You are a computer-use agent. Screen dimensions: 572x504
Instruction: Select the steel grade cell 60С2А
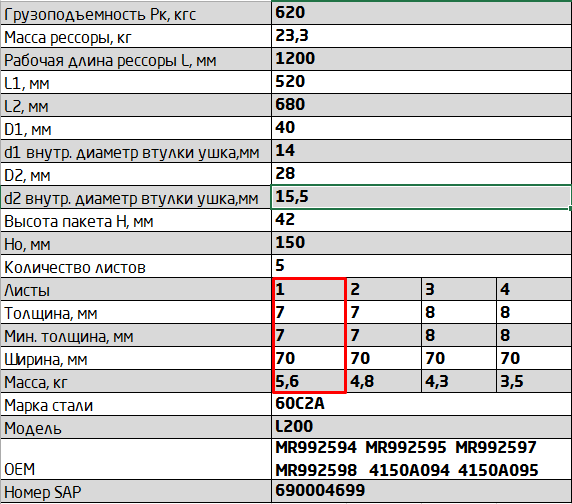click(x=421, y=404)
